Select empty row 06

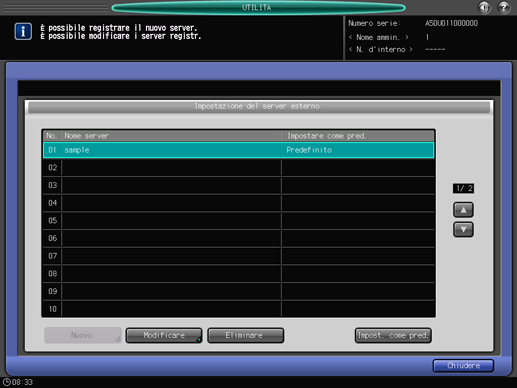coord(238,238)
